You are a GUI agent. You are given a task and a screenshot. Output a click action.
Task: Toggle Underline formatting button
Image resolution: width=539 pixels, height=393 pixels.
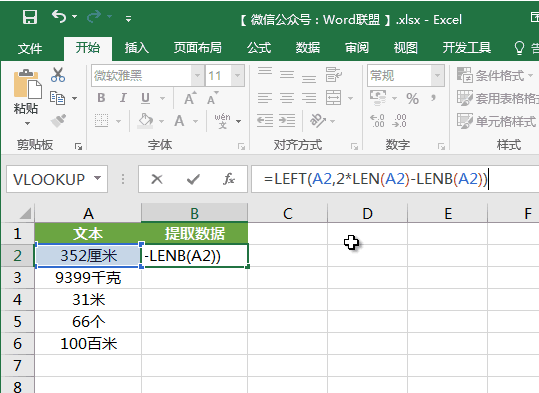click(x=145, y=98)
